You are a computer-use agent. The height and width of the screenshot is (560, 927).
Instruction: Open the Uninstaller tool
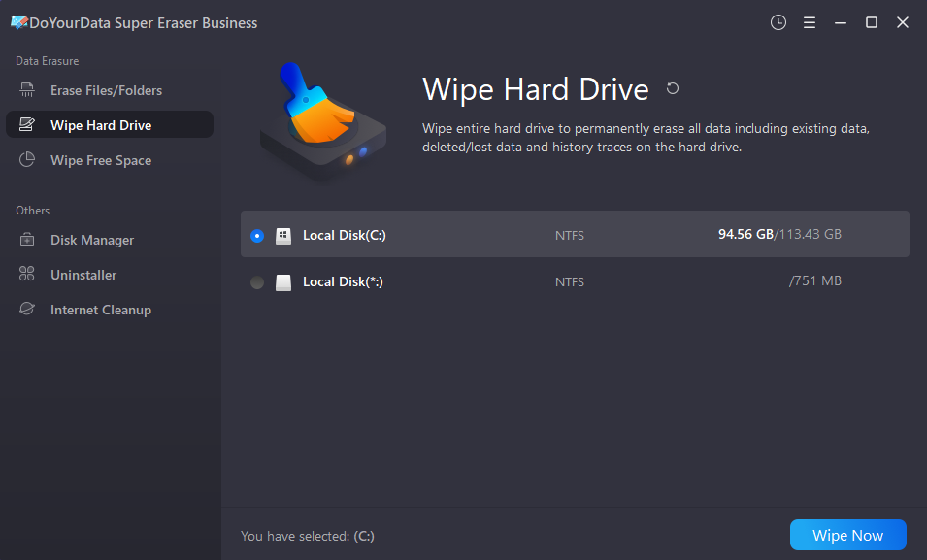(x=110, y=275)
